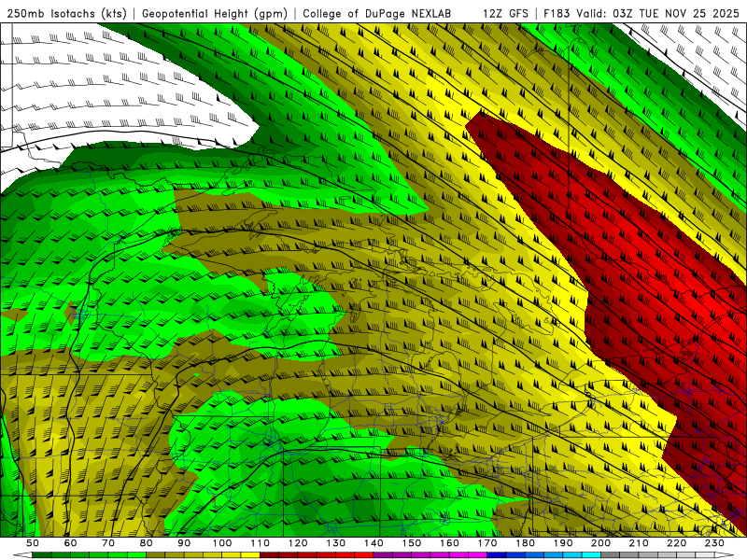Click the '230' legend value

coord(714,543)
